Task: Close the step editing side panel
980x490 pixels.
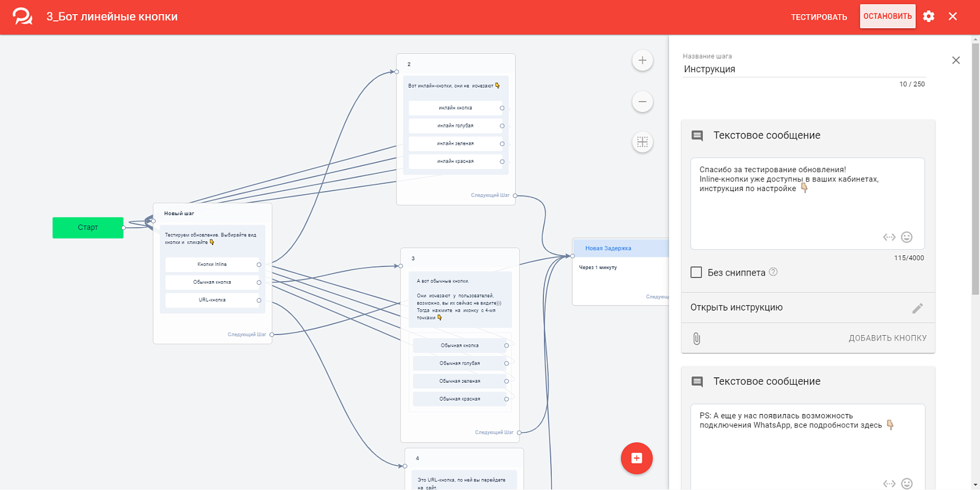Action: [x=956, y=60]
